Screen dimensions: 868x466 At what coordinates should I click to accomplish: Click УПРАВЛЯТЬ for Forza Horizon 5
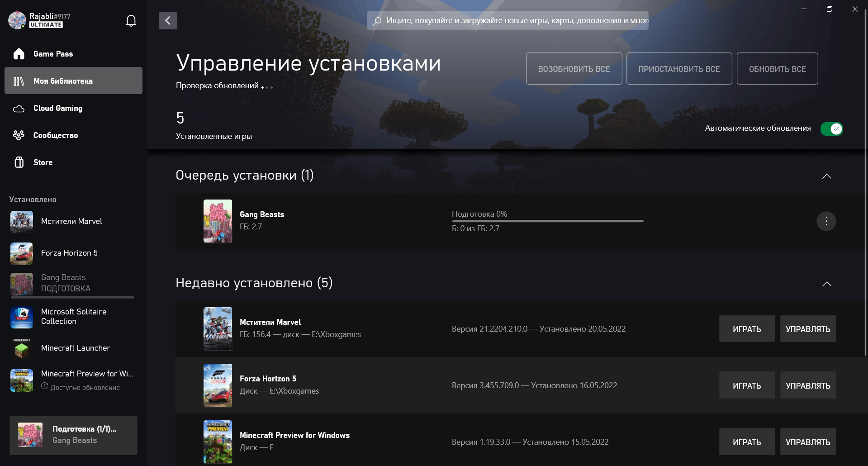(x=808, y=385)
